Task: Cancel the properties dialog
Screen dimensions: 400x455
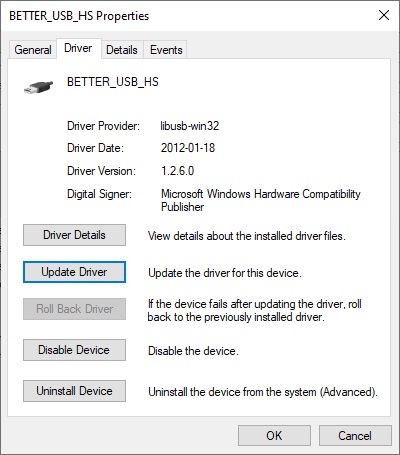Action: click(355, 435)
